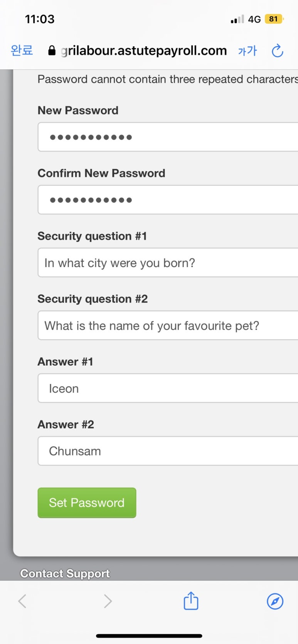Tap the 11:03 status bar clock
The width and height of the screenshot is (298, 644).
(40, 19)
